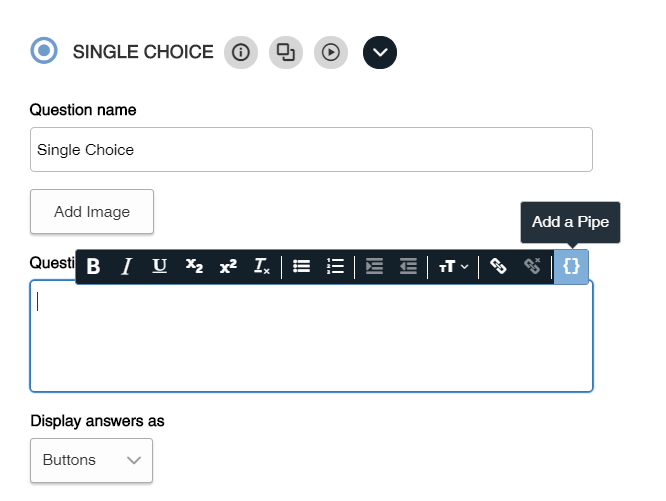666x501 pixels.
Task: Apply superscript formatting
Action: [x=228, y=266]
